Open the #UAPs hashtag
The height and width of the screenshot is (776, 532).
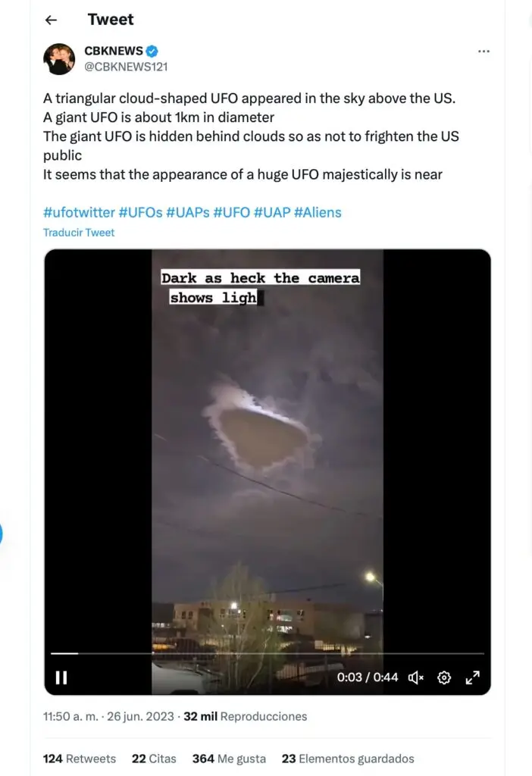click(x=187, y=212)
